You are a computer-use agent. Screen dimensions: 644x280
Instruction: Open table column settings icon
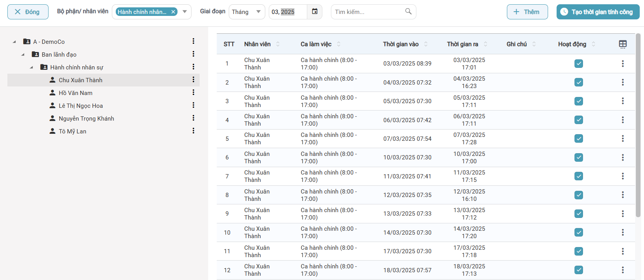pyautogui.click(x=623, y=44)
